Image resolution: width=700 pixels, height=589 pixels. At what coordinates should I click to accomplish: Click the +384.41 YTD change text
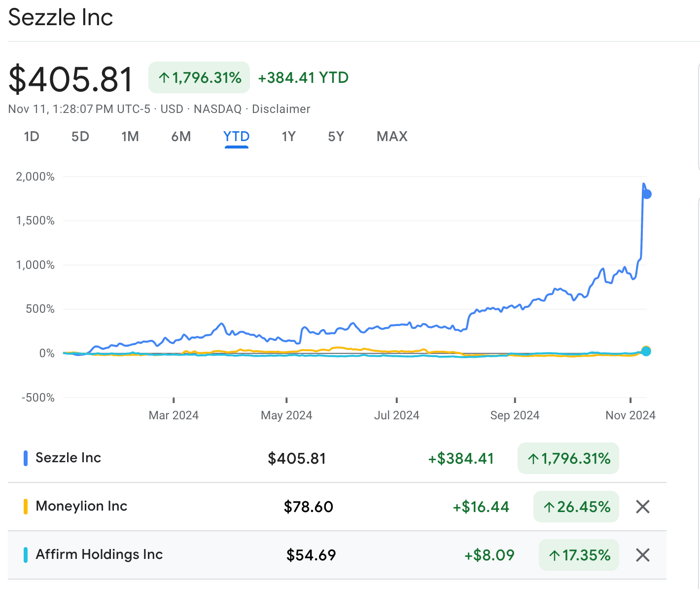point(303,77)
